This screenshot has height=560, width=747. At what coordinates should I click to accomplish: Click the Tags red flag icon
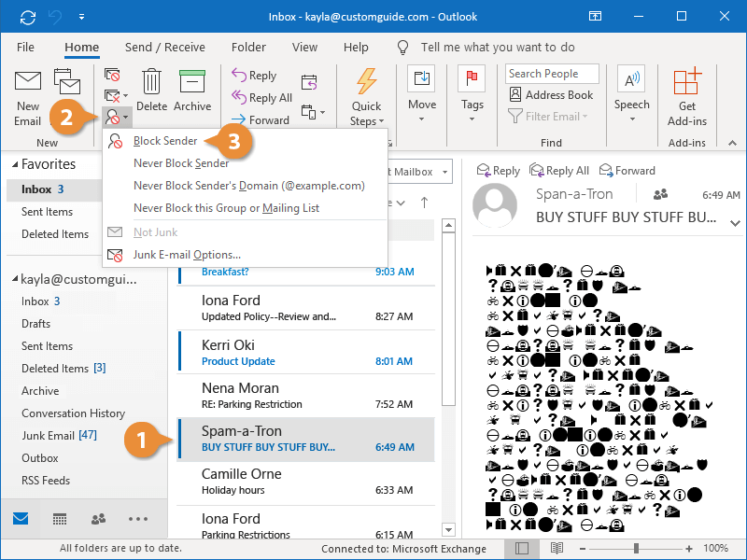click(x=472, y=78)
